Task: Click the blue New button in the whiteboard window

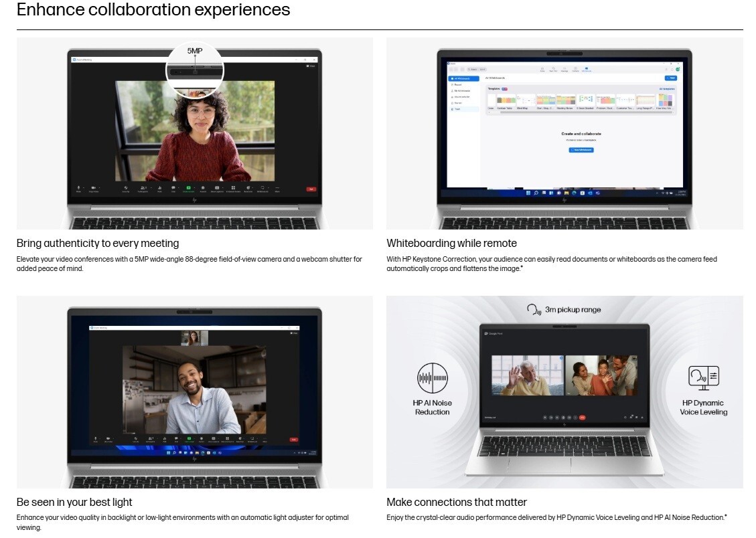Action: [671, 78]
